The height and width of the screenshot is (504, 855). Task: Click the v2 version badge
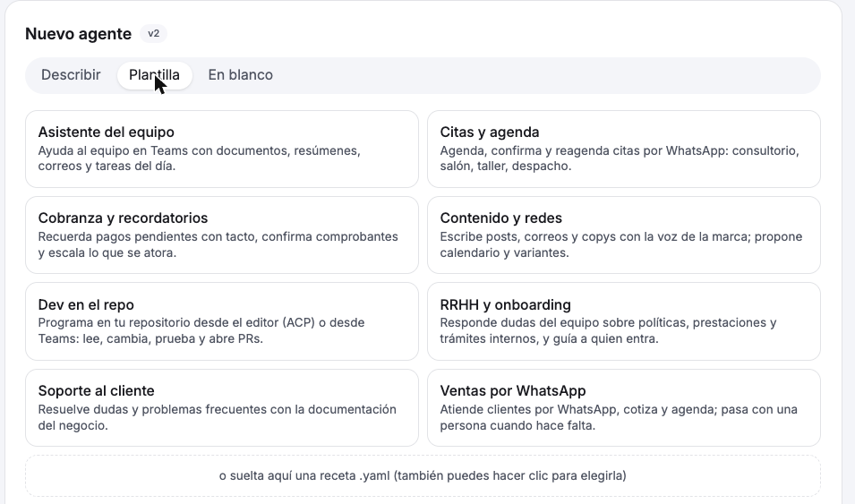154,34
